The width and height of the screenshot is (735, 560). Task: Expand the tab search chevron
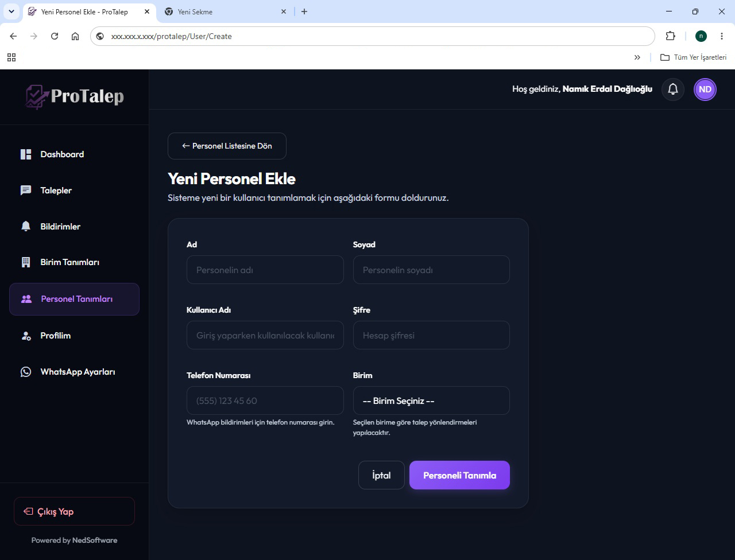point(11,11)
